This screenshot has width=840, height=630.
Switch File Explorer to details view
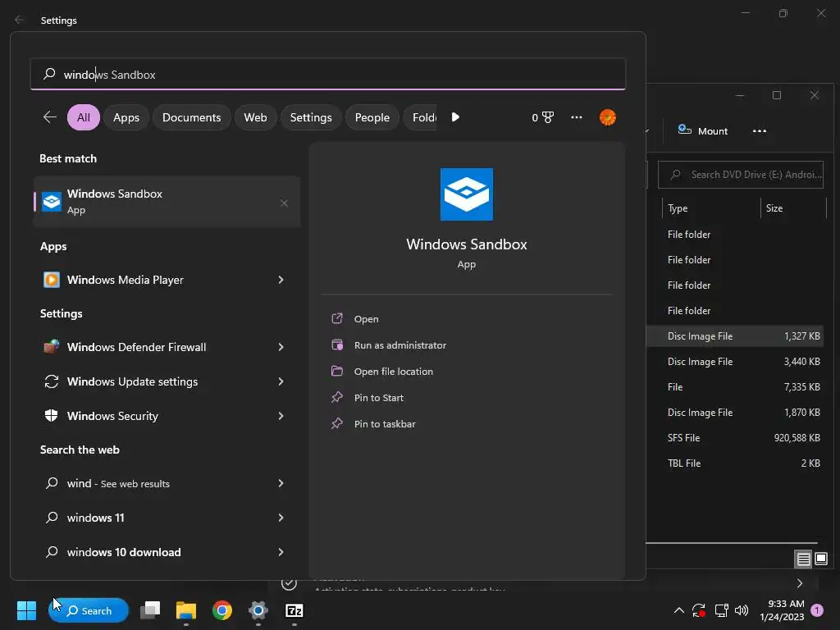[803, 559]
